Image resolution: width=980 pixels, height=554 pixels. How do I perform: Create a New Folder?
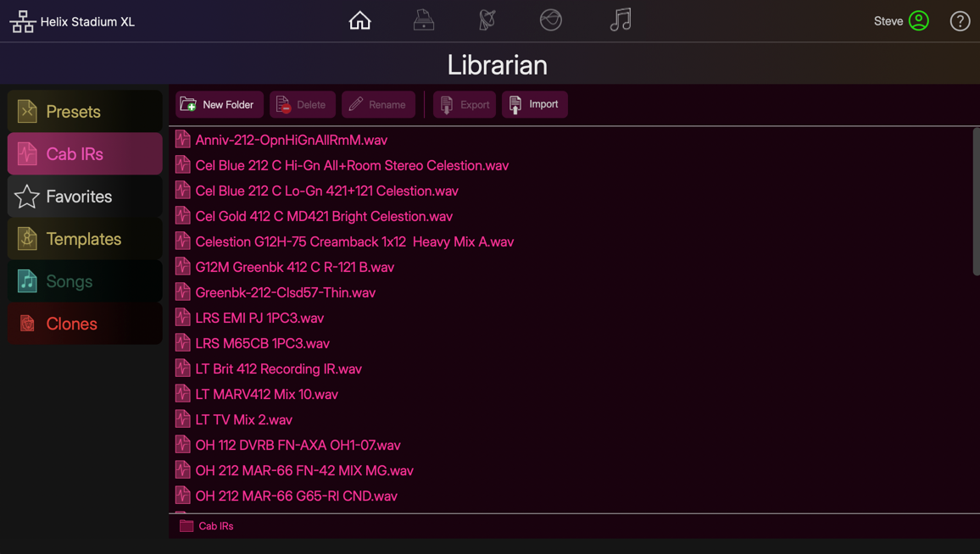(x=219, y=104)
